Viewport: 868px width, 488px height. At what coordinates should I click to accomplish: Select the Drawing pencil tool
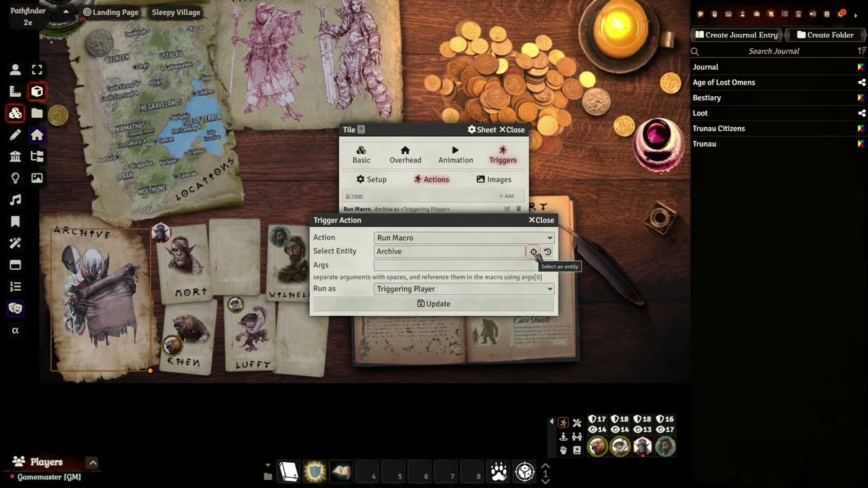(x=15, y=135)
